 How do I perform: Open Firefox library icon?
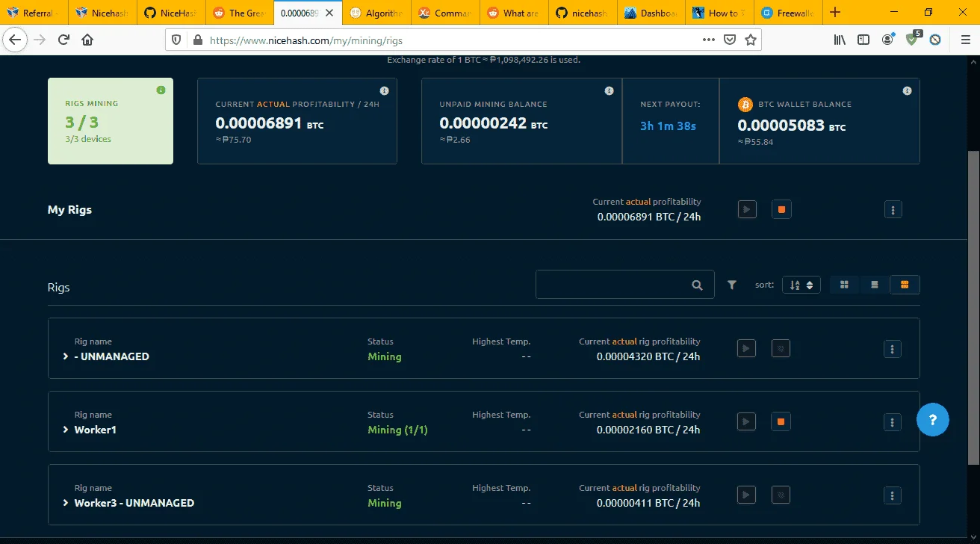tap(840, 40)
